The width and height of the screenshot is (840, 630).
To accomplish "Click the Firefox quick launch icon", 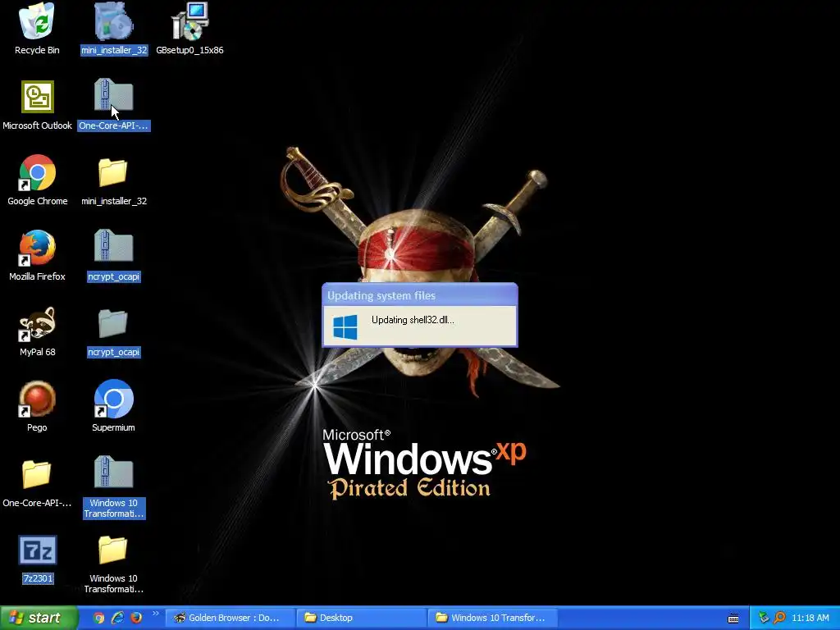I will coord(136,618).
